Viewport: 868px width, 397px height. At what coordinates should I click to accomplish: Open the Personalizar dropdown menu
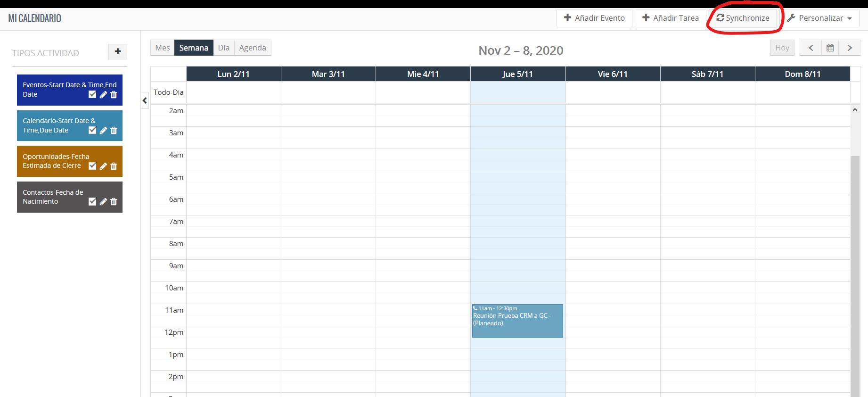click(x=820, y=18)
